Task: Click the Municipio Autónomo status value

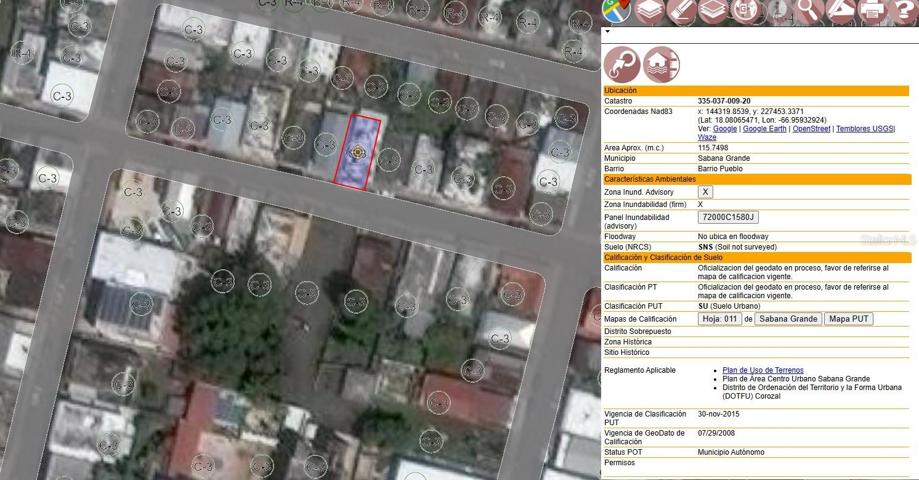Action: click(x=731, y=452)
